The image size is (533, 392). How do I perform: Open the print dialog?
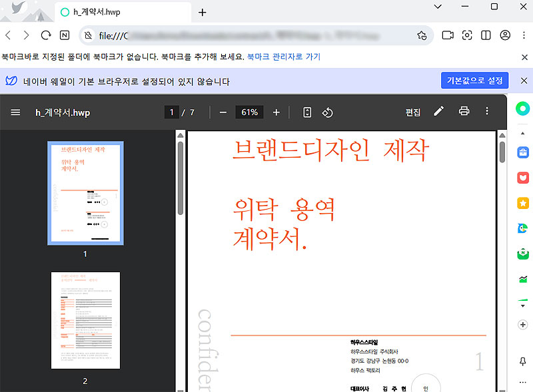point(464,112)
